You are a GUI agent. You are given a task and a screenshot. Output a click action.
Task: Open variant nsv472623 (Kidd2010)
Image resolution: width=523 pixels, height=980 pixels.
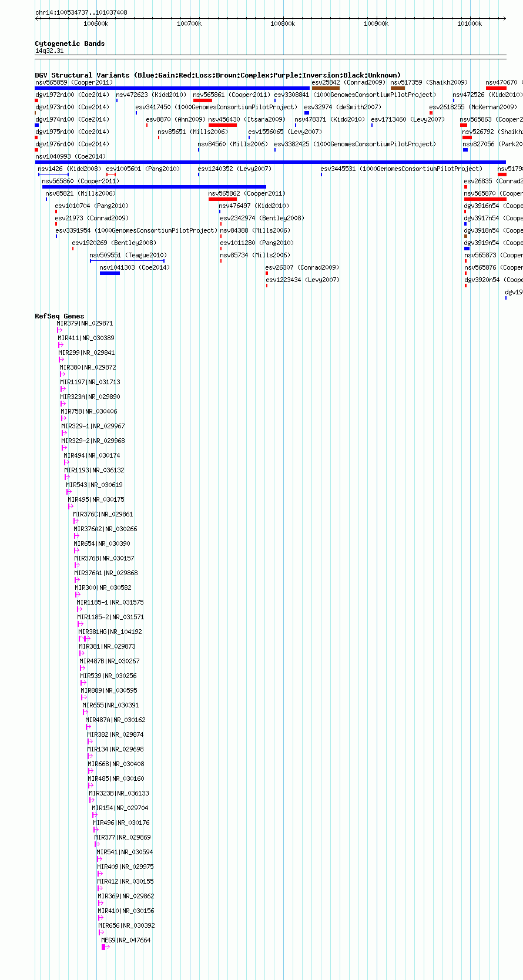pos(151,95)
